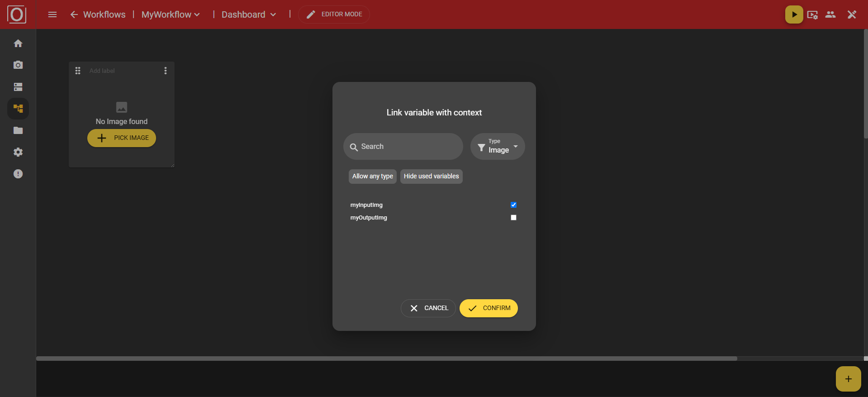Expand the MyWorkflow dropdown
Screen dimensions: 868x397
171,14
